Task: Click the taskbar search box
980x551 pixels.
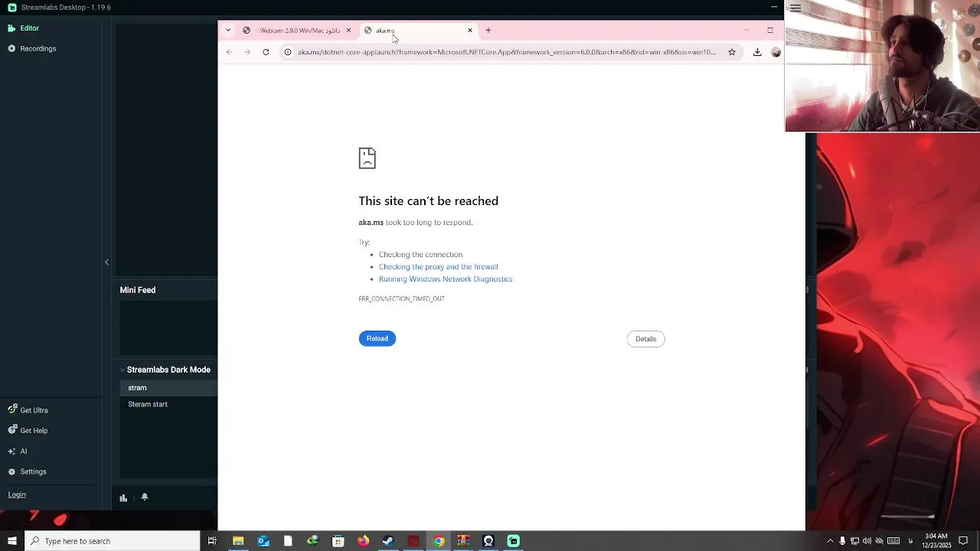Action: [113, 541]
